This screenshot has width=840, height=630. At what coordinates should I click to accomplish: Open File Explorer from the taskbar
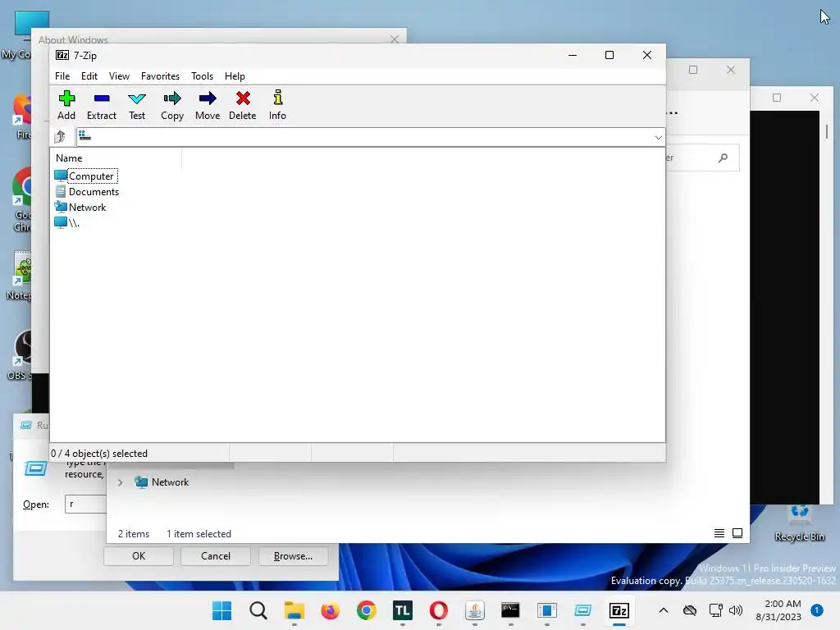(x=294, y=610)
